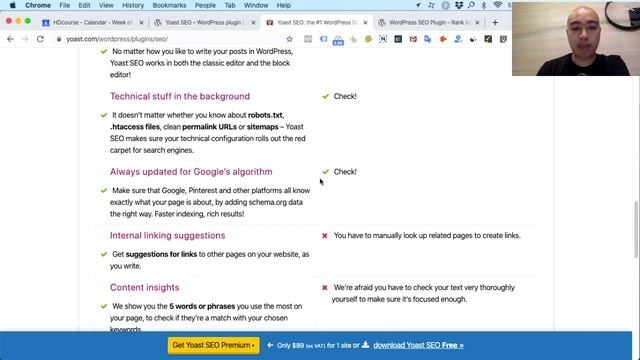
Task: Open the Notion web clipper extension
Action: [x=383, y=39]
